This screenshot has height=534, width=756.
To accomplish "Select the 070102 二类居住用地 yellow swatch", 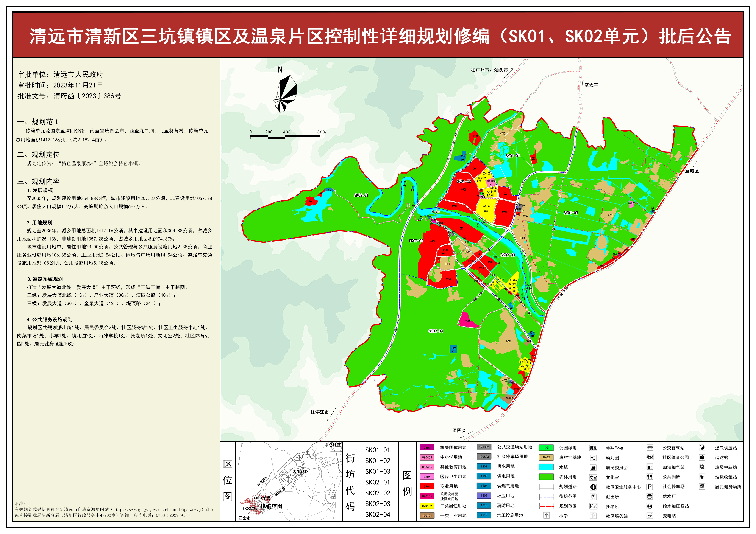I will 427,506.
